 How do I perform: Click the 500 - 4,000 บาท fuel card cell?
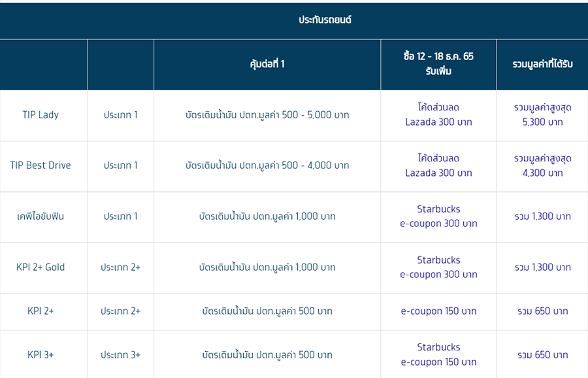[267, 165]
